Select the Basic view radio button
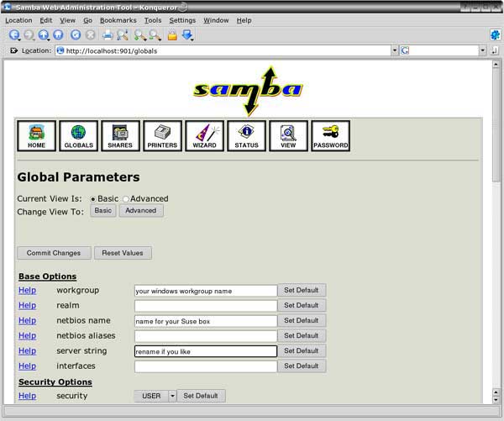Viewport: 504px width, 421px height. (93, 199)
